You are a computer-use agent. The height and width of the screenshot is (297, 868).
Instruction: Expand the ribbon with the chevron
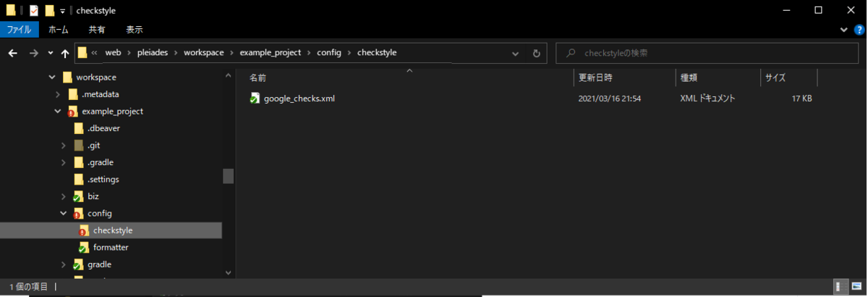coord(843,30)
